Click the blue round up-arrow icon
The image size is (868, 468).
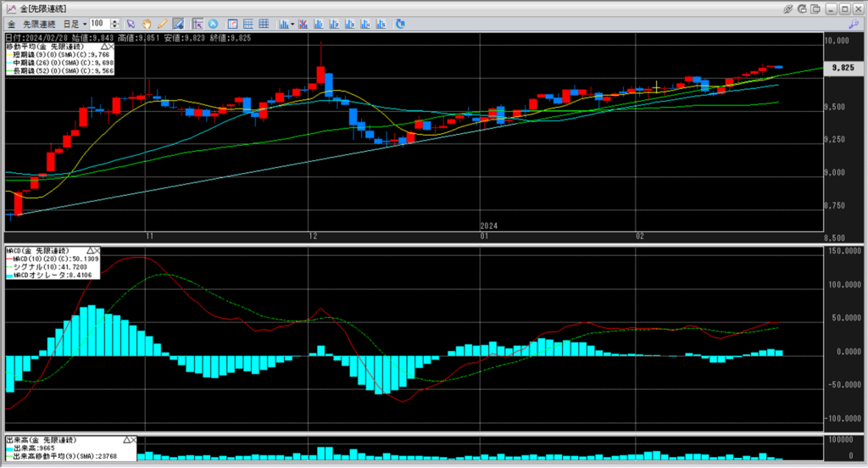(x=212, y=24)
